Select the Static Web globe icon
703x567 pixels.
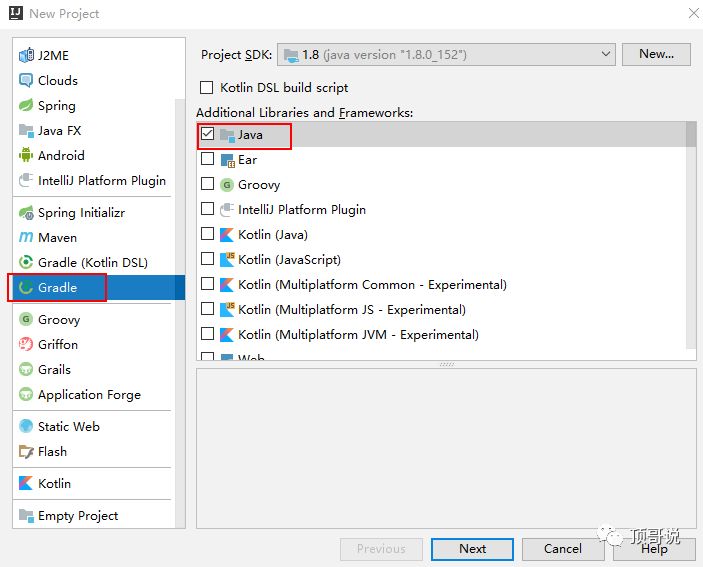[26, 426]
